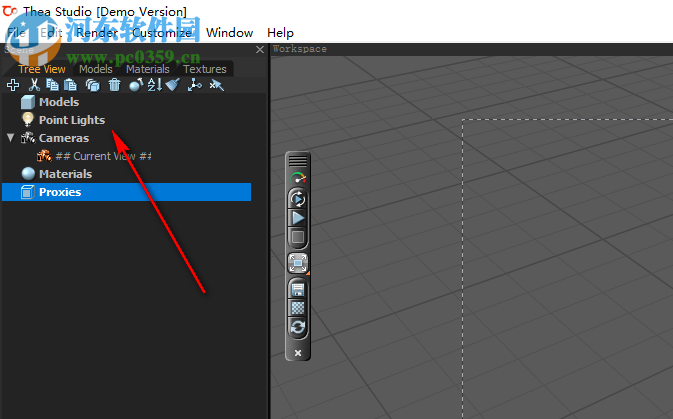Screen dimensions: 673x419
Task: Select Point Lights in the tree
Action: (72, 120)
